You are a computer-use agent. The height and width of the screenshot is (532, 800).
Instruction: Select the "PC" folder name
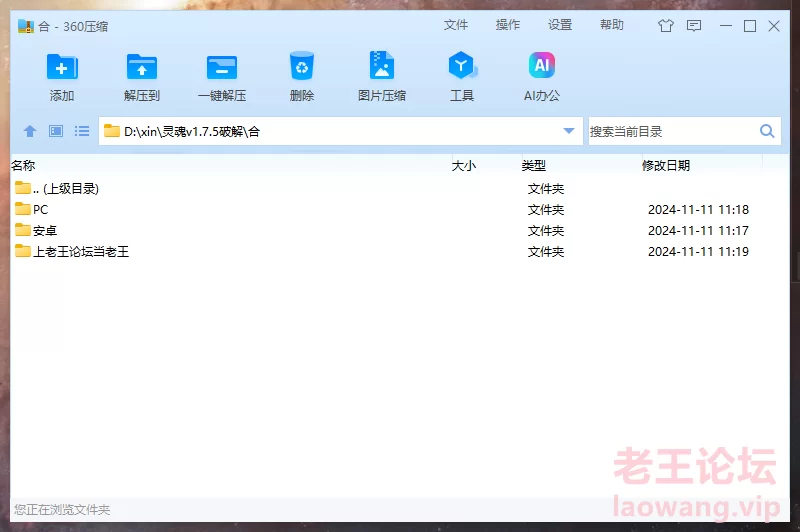40,210
